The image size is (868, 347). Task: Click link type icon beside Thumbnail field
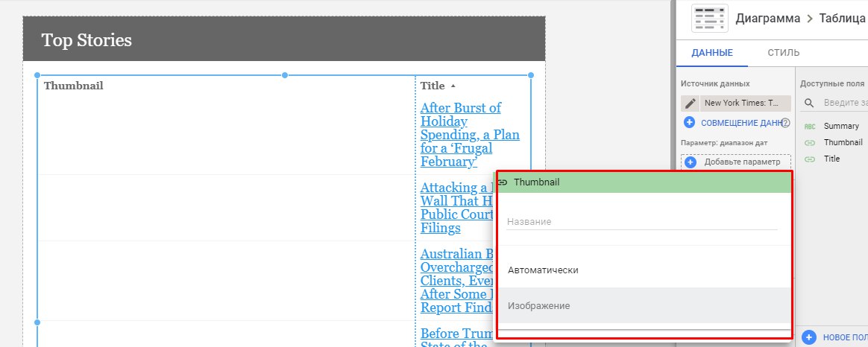[x=810, y=142]
